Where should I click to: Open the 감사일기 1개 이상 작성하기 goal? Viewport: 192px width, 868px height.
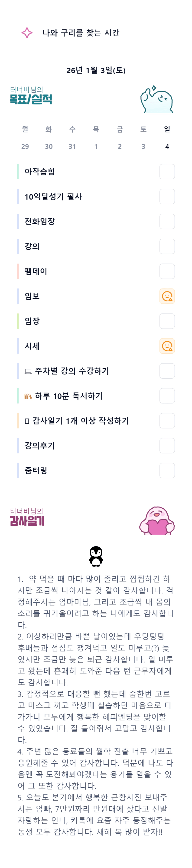pos(80,421)
